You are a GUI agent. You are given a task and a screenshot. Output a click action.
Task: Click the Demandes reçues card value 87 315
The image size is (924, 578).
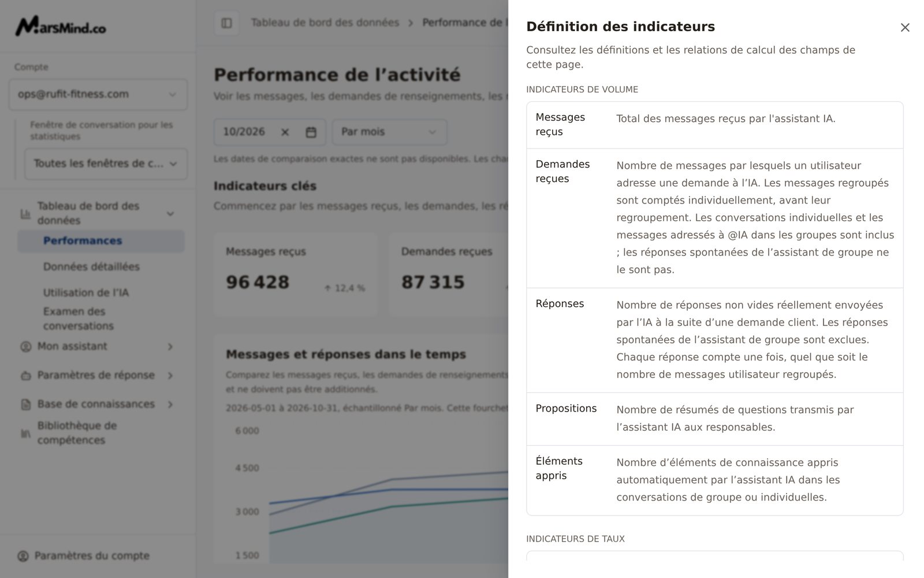point(433,282)
